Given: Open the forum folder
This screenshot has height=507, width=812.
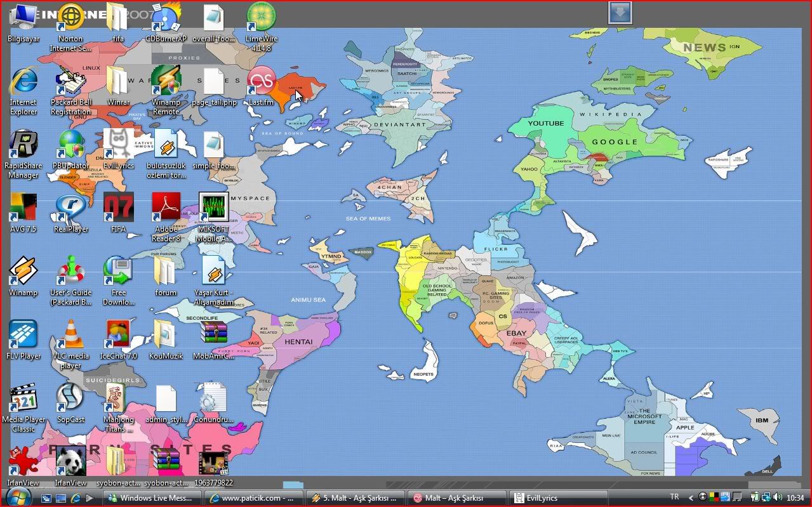Looking at the screenshot, I should (x=166, y=277).
